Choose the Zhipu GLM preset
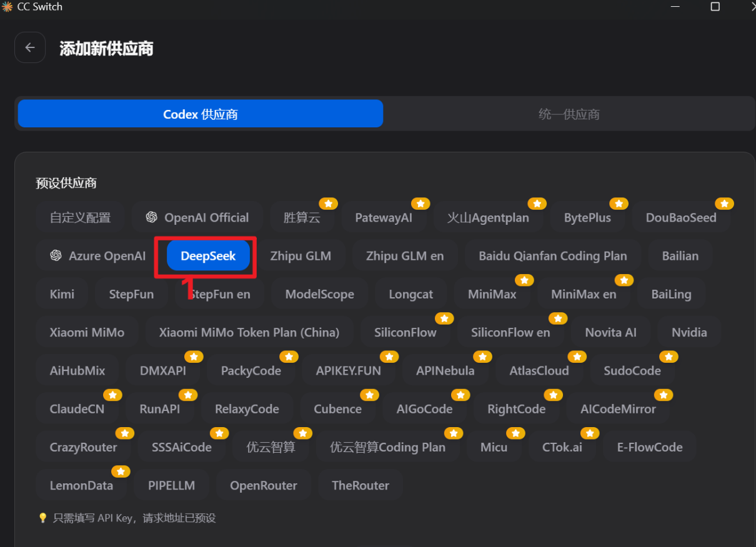756x547 pixels. pos(301,255)
